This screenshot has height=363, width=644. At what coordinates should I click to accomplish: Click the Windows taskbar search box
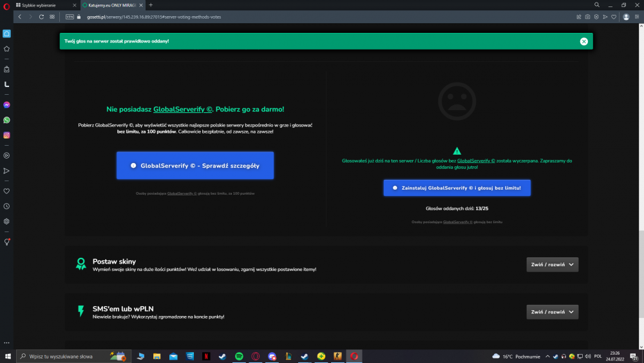pos(74,357)
